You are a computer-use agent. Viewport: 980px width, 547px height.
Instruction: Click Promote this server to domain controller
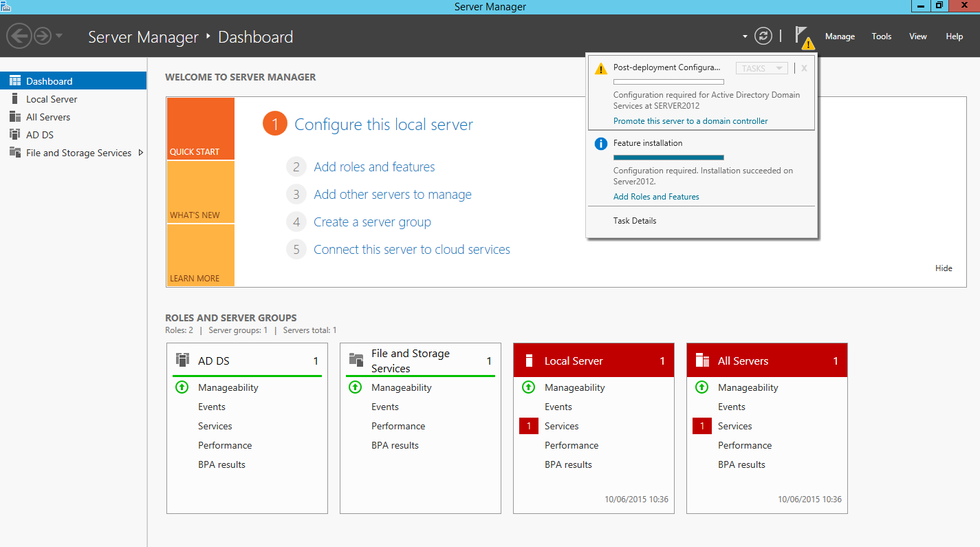pyautogui.click(x=690, y=121)
